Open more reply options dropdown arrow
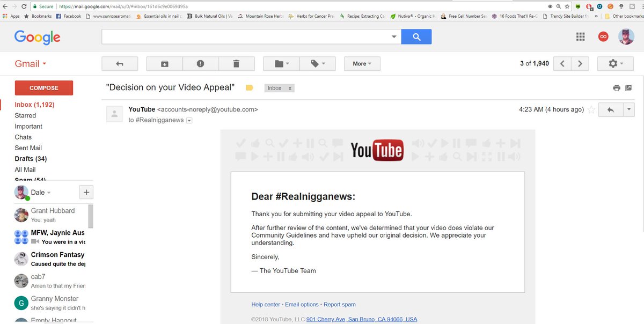 click(628, 109)
